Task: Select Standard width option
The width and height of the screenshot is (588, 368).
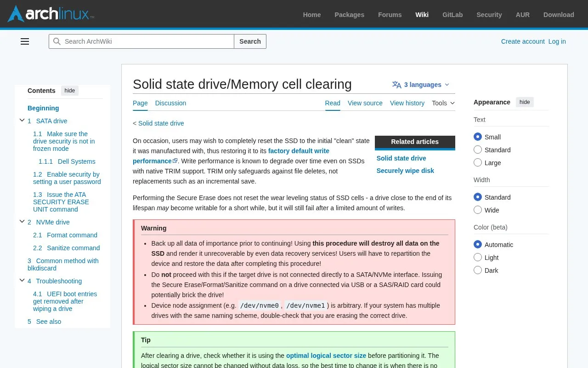Action: (478, 197)
